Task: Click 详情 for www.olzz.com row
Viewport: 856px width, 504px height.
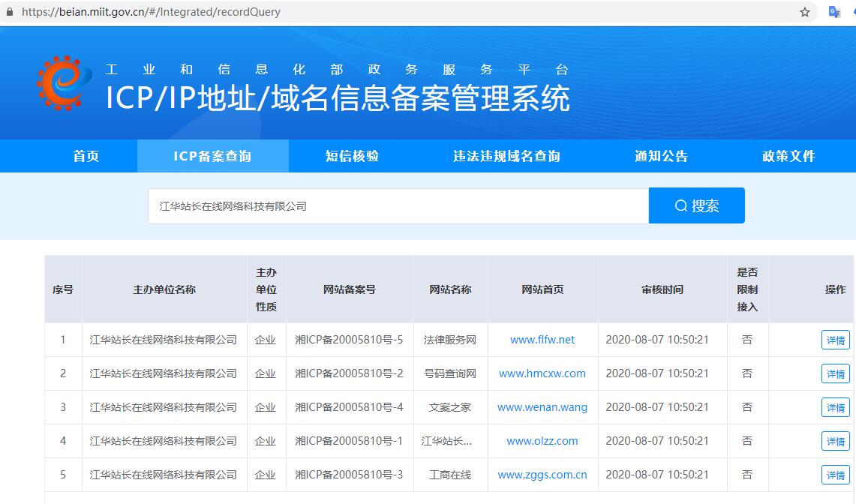Action: point(835,441)
